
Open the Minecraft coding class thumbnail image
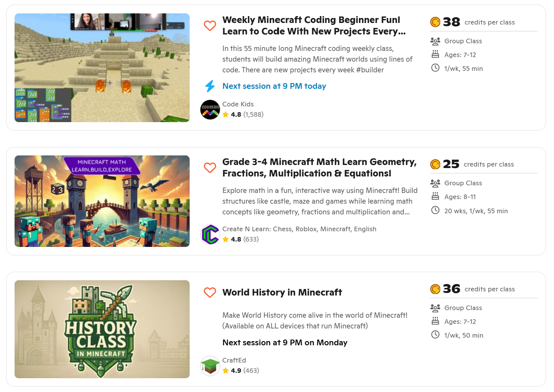pos(102,68)
